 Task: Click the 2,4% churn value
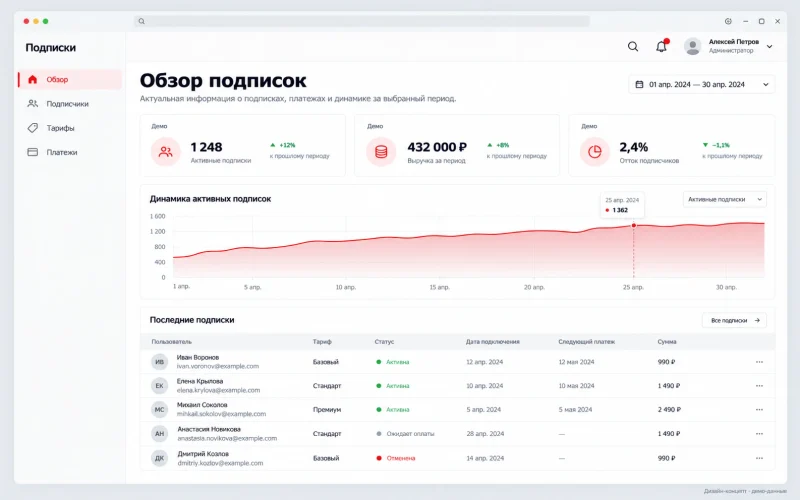(634, 147)
